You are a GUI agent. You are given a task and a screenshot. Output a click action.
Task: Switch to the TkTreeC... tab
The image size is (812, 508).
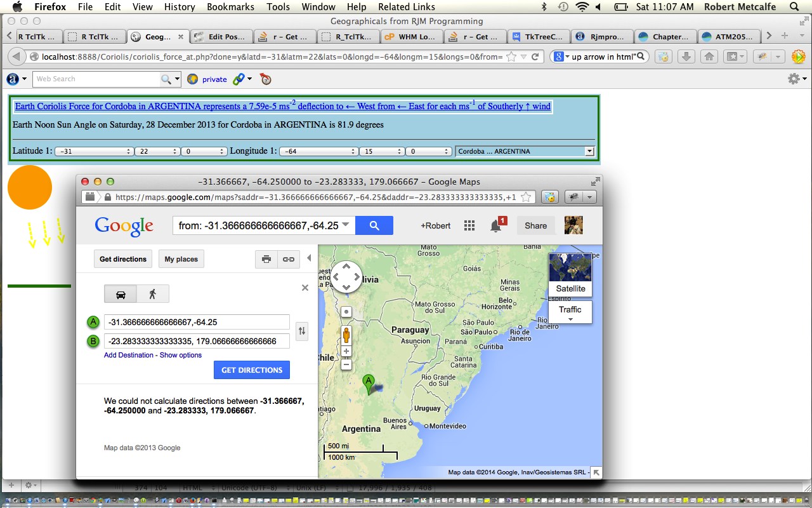tap(539, 36)
